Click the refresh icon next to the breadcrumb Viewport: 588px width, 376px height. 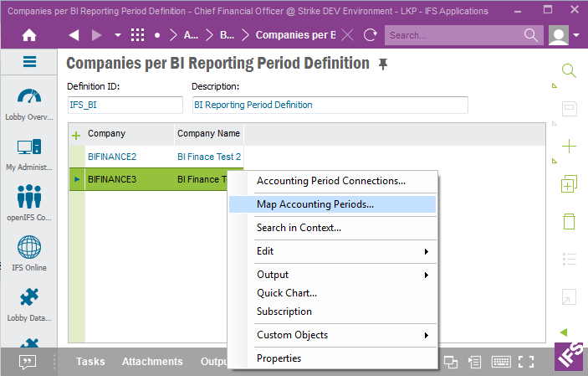coord(371,35)
